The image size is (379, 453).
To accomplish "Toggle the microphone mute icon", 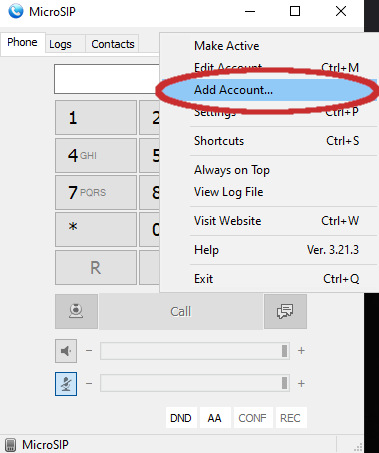I will coord(66,384).
